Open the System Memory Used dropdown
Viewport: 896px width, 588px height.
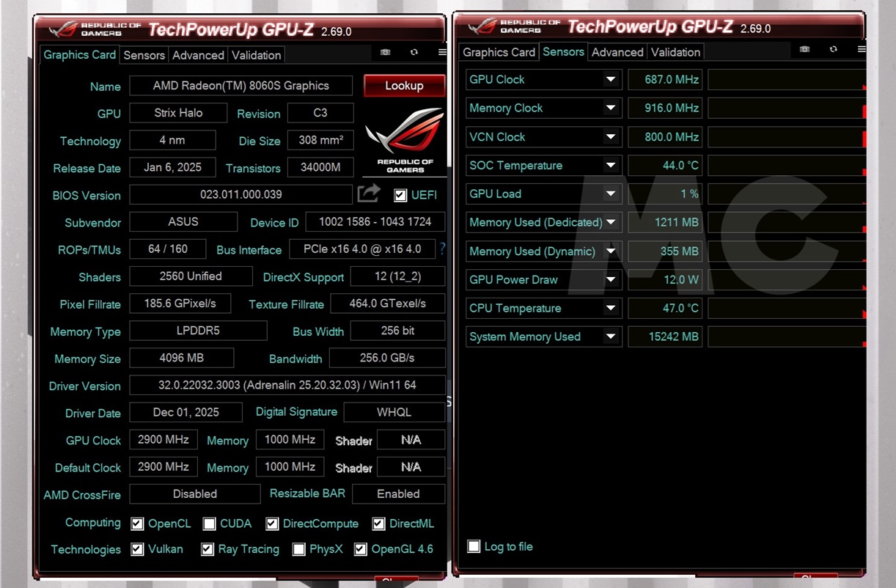click(x=612, y=337)
